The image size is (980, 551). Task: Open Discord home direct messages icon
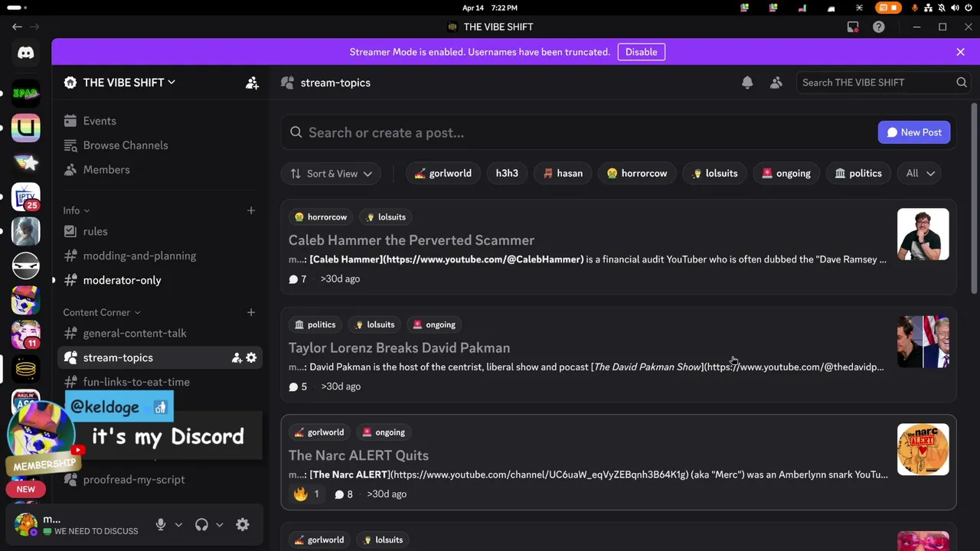coord(26,53)
